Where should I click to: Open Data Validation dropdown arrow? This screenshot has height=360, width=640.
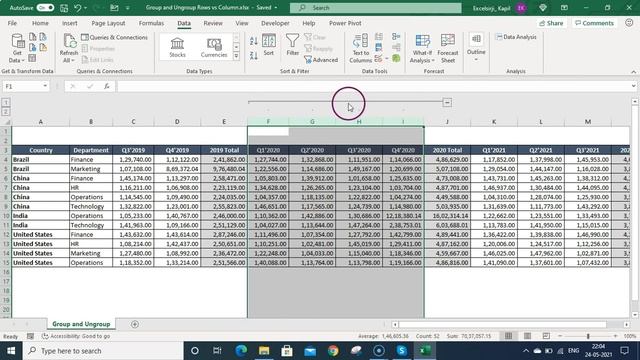387,59
